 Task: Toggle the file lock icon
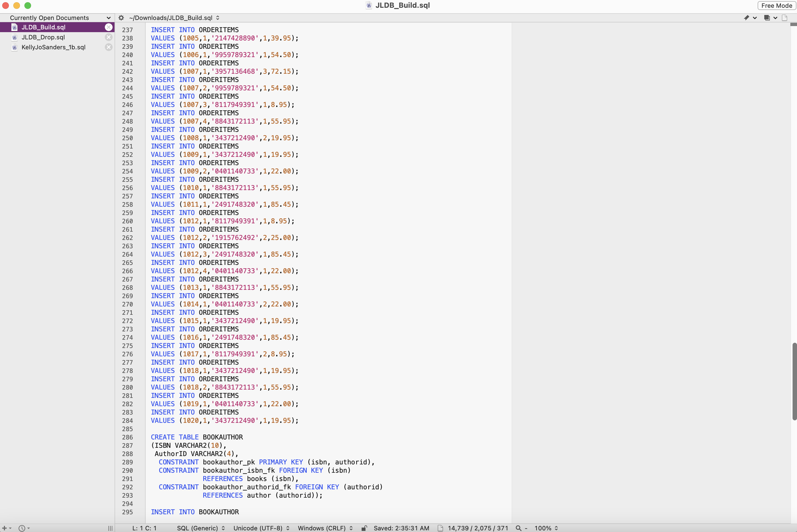(364, 528)
